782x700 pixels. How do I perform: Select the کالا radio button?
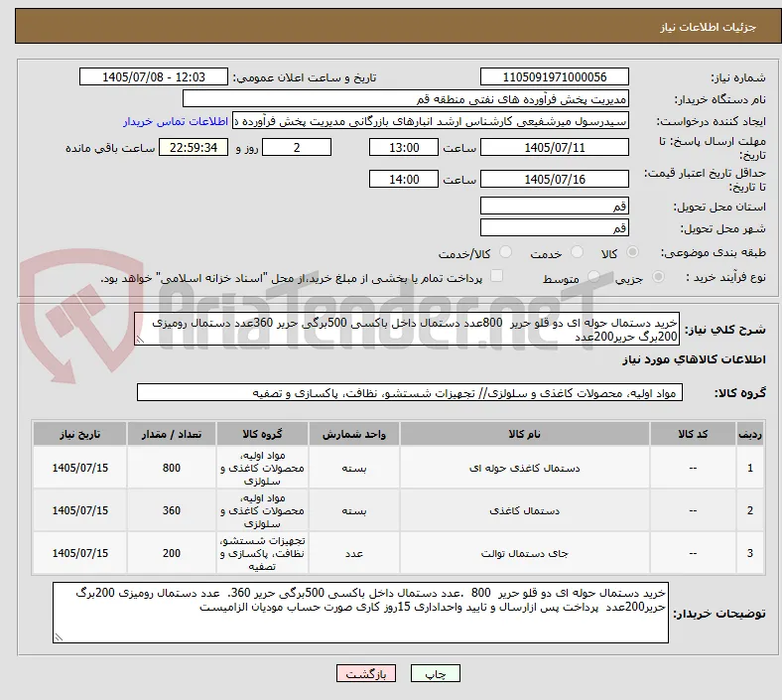click(632, 252)
